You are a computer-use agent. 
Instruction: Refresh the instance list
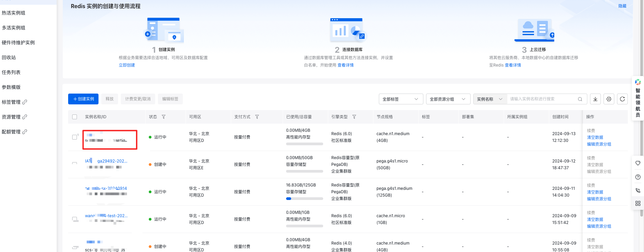coord(622,99)
